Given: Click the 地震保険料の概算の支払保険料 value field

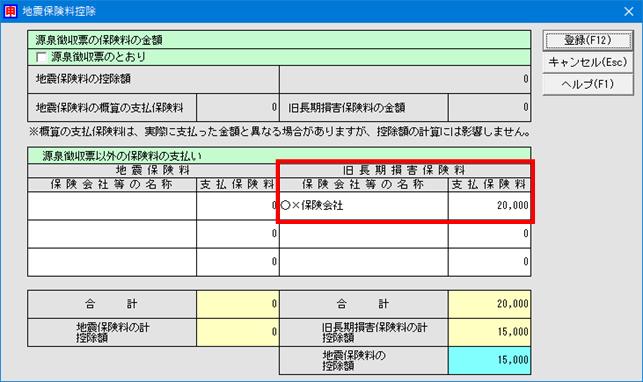Looking at the screenshot, I should (x=238, y=108).
